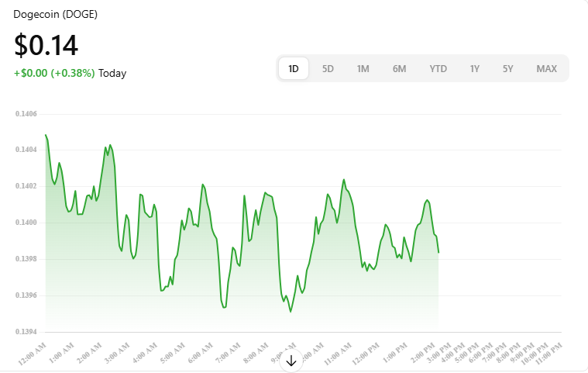Screen dimensions: 588x373
Task: Click the 0.1396 y-axis label
Action: point(26,295)
